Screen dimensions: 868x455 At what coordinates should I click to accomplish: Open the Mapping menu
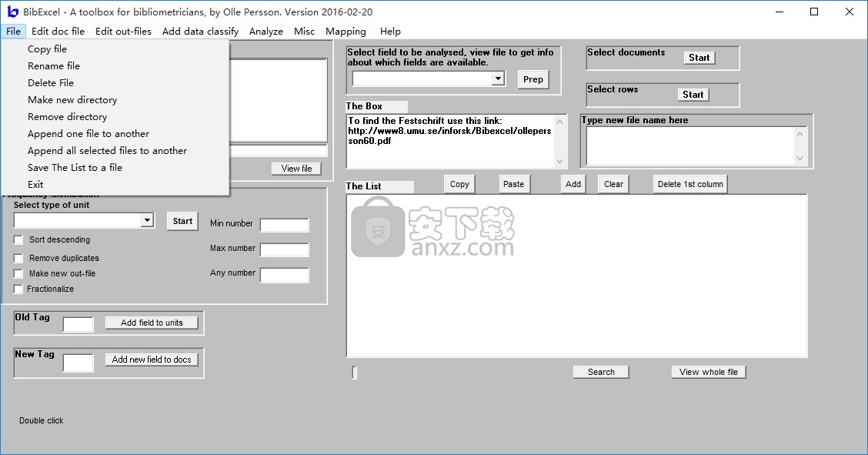346,32
